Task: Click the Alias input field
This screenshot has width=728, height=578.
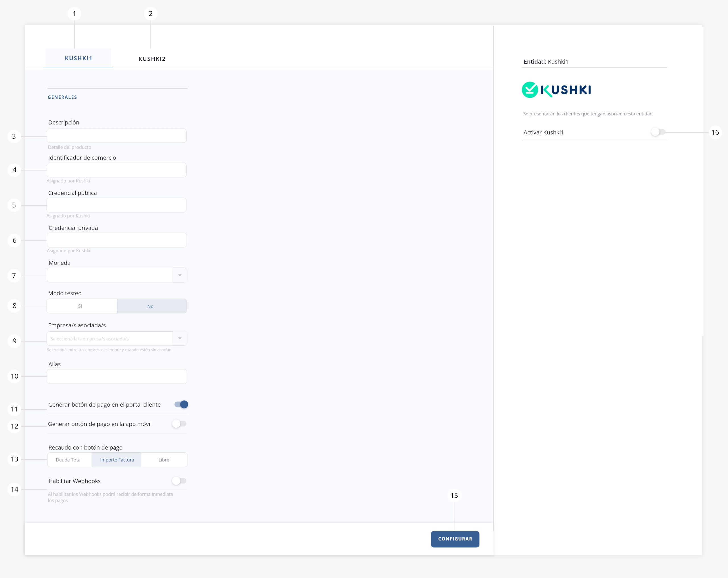Action: 117,377
